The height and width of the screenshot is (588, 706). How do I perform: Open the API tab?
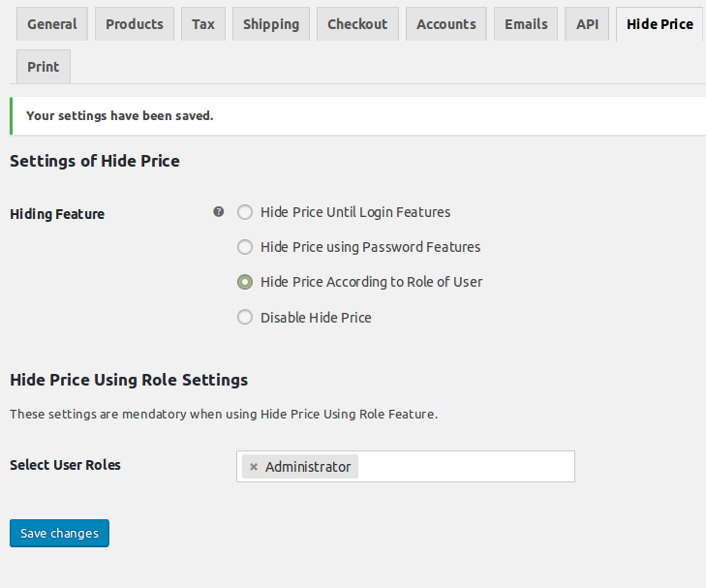coord(588,24)
